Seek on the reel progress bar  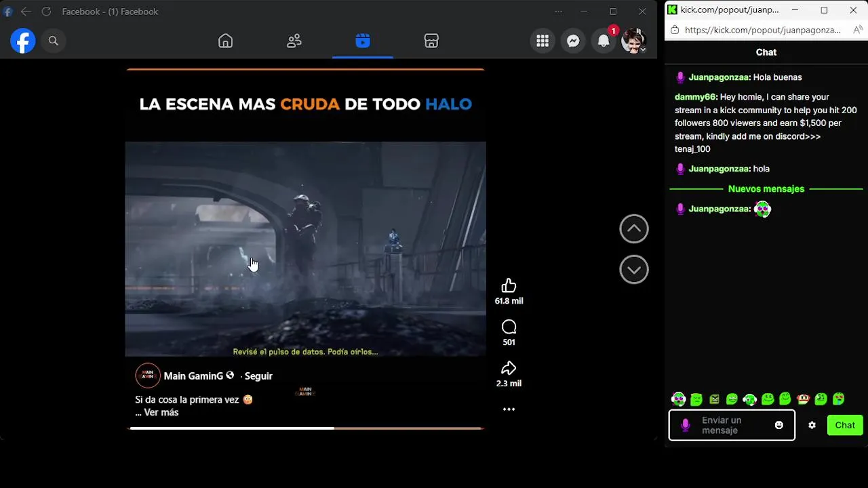click(x=306, y=428)
